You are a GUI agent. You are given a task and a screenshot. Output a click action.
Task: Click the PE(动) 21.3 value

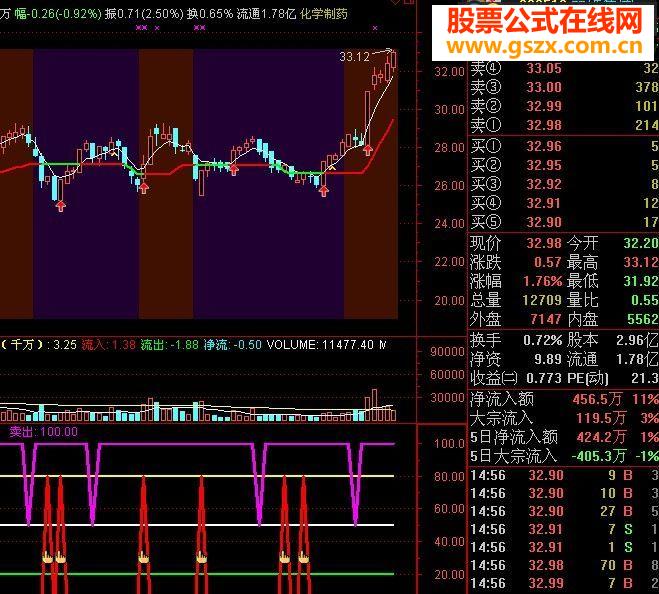[x=645, y=378]
